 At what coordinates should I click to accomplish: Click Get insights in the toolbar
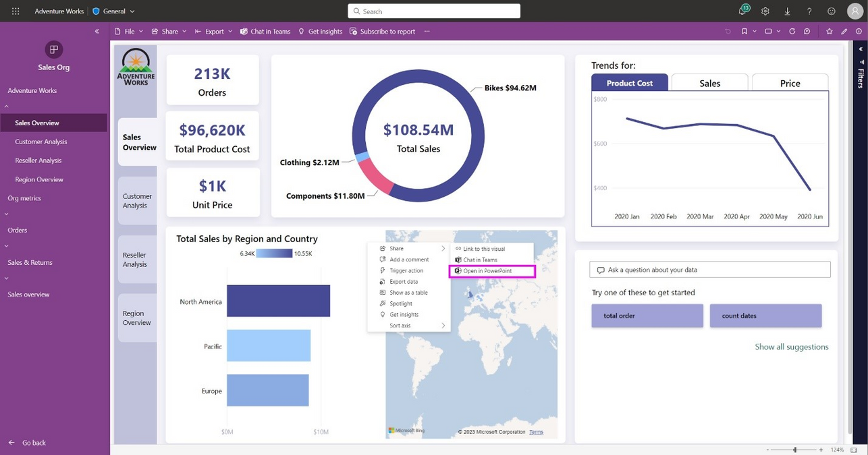(320, 31)
